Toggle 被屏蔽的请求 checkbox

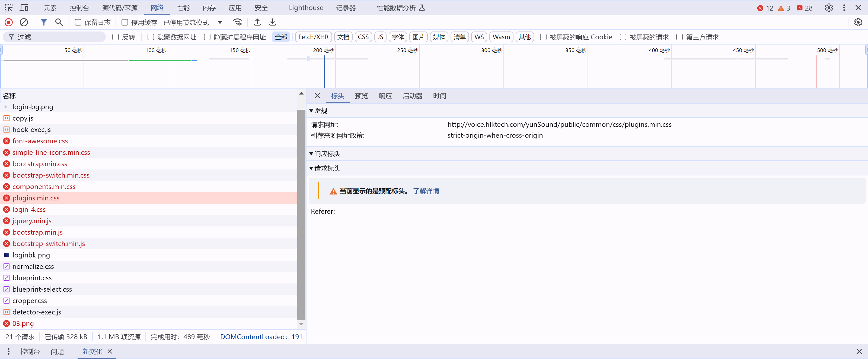coord(623,37)
